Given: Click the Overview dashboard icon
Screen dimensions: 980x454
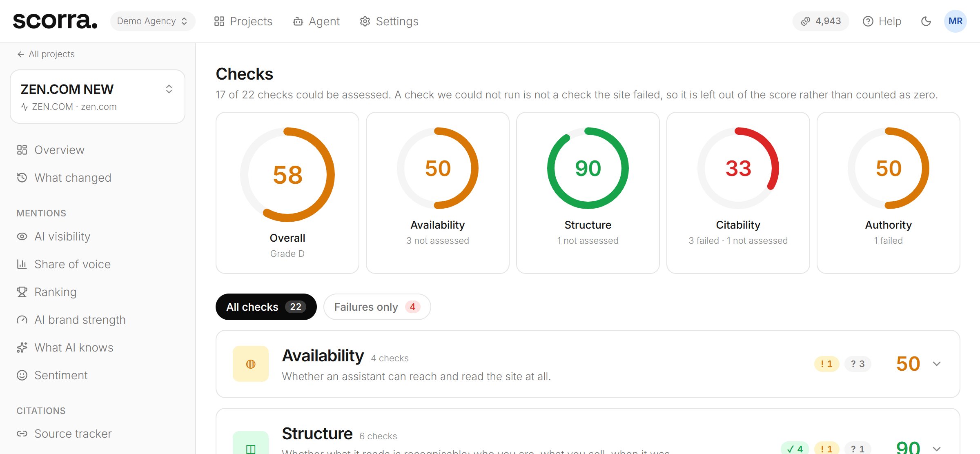Looking at the screenshot, I should [22, 150].
